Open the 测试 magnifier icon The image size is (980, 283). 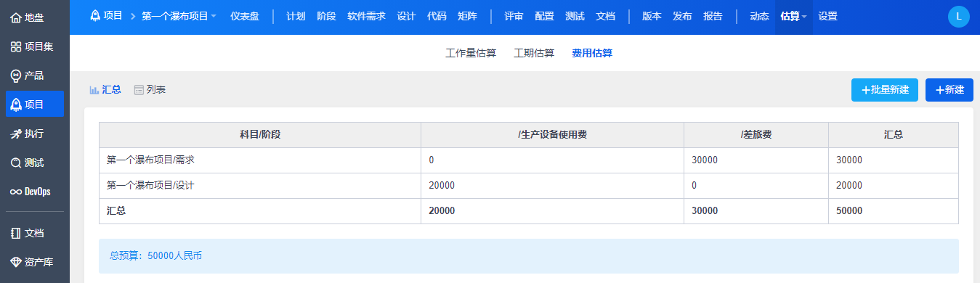(x=16, y=163)
